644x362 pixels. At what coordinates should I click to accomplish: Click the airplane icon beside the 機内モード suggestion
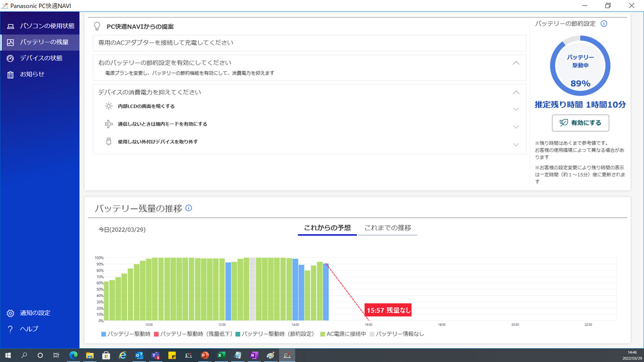[x=108, y=124]
